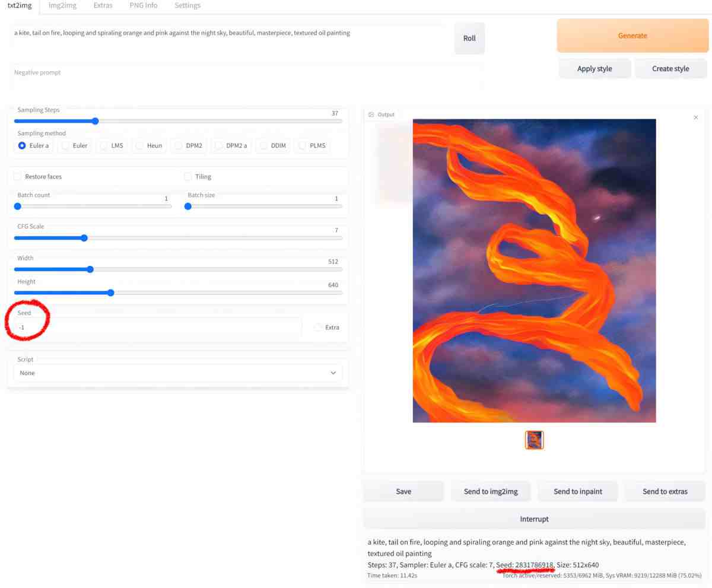Close the output image preview
The width and height of the screenshot is (712, 588).
[695, 117]
